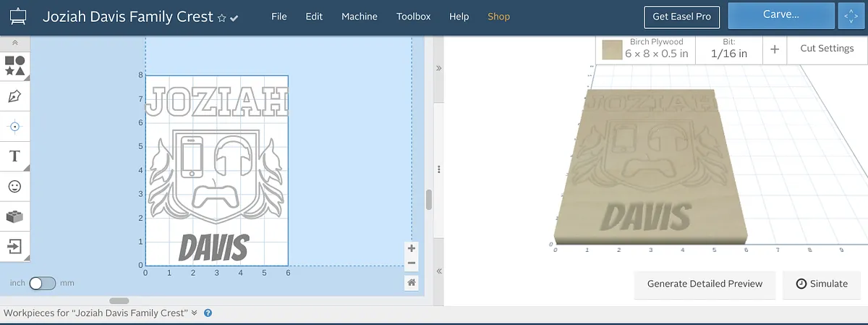This screenshot has width=868, height=325.
Task: Collapse the left tool sidebar
Action: click(x=14, y=43)
